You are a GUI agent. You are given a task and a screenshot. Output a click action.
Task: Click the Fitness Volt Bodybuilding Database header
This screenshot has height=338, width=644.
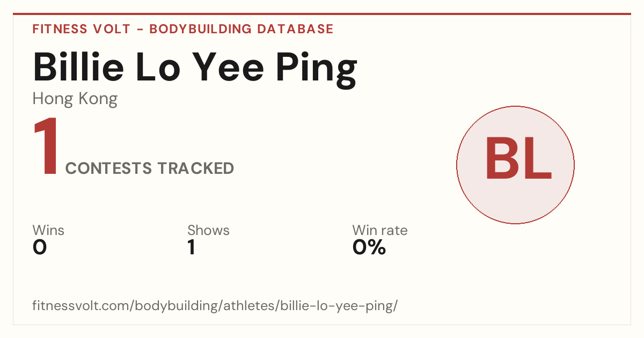[183, 29]
